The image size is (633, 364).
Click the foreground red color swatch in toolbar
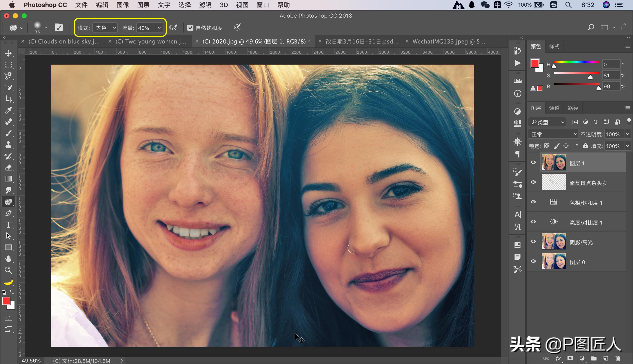click(6, 301)
